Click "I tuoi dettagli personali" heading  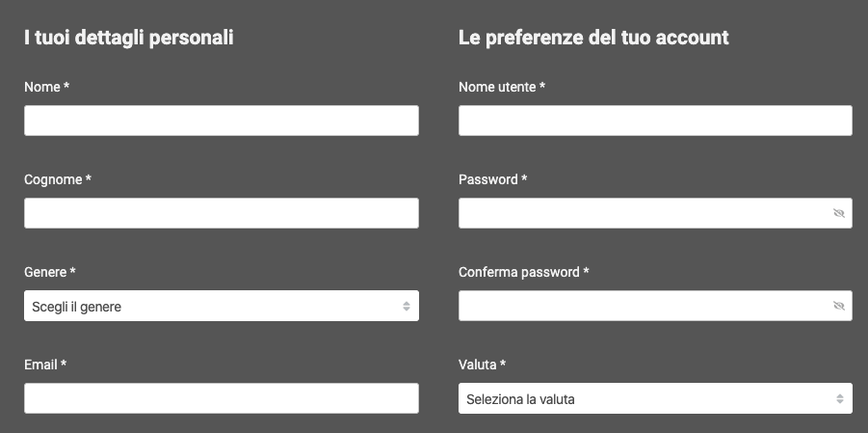pos(128,38)
